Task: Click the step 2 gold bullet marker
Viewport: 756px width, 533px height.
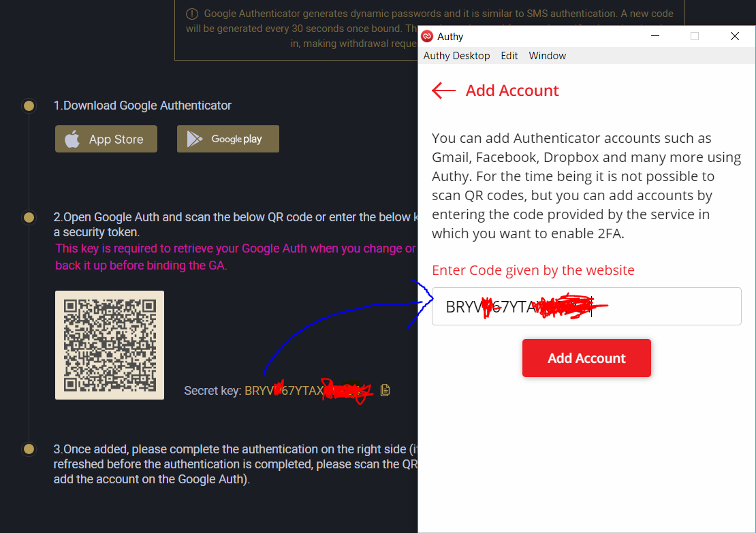Action: pyautogui.click(x=29, y=217)
